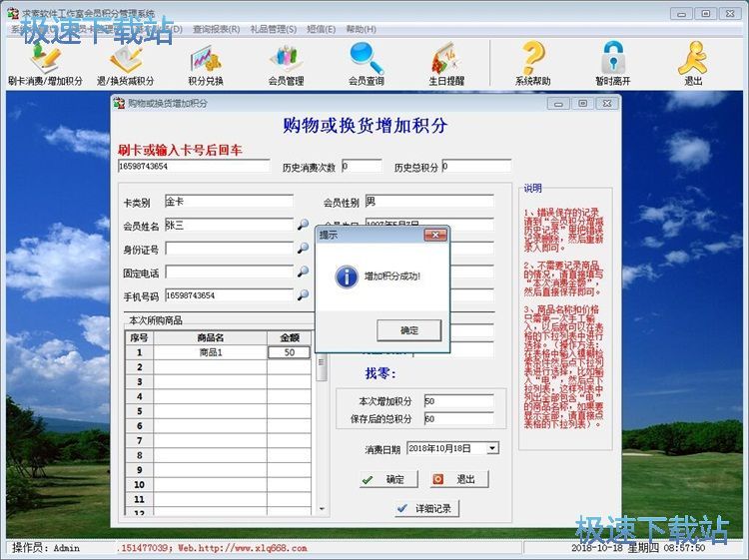Click 本次增加积分 field
This screenshot has width=749, height=560.
[459, 401]
